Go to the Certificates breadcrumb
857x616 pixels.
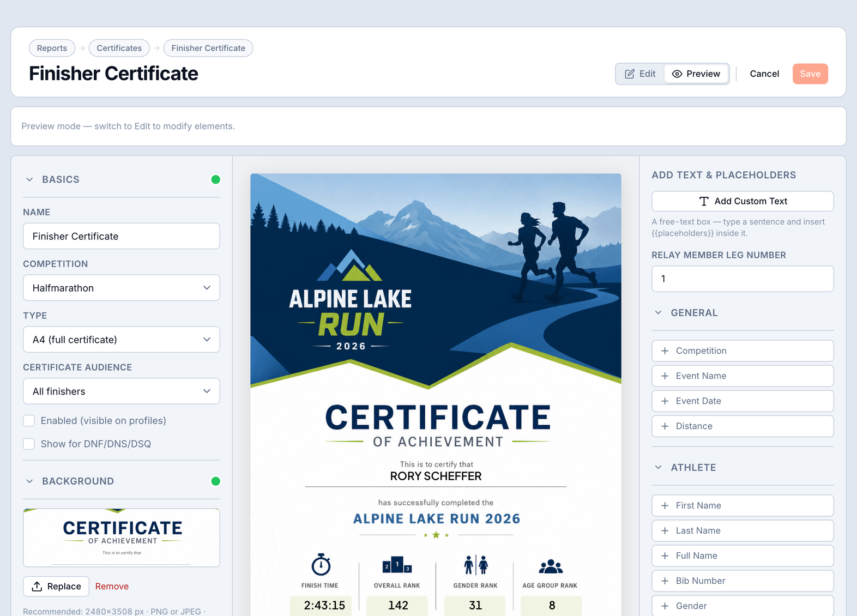coord(119,48)
